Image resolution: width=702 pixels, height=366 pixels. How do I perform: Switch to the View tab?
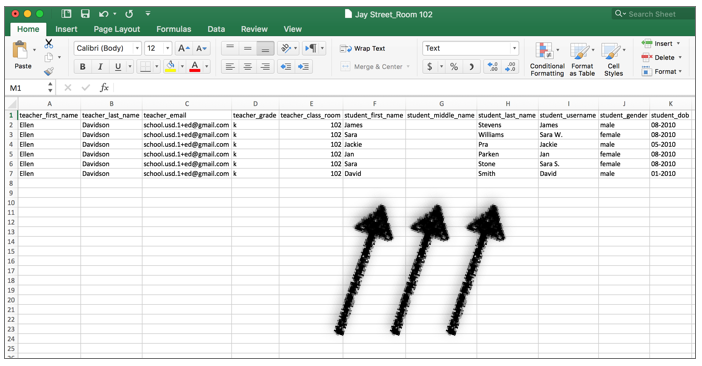[292, 29]
